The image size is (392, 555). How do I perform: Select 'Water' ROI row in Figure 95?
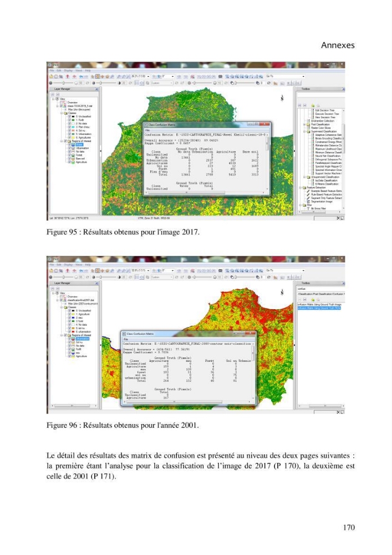(80, 144)
